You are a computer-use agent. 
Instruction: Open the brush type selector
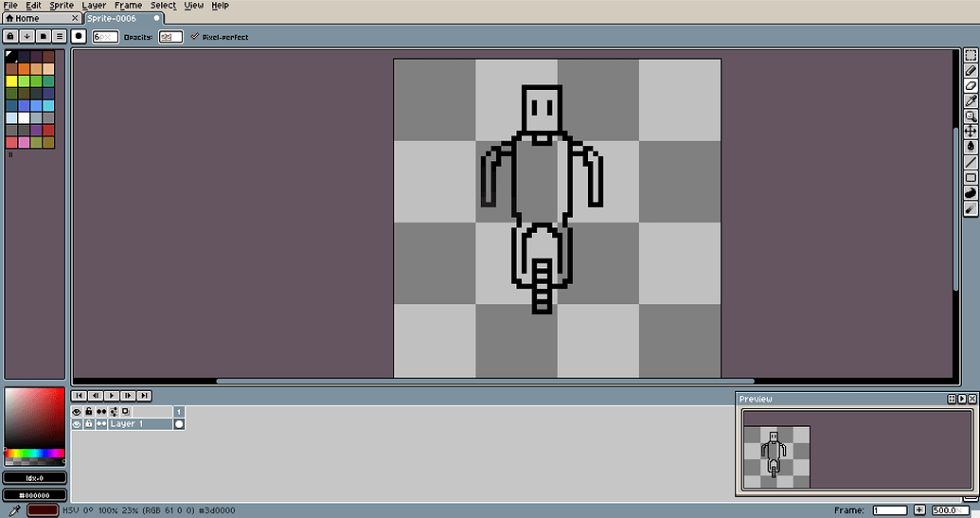(80, 36)
